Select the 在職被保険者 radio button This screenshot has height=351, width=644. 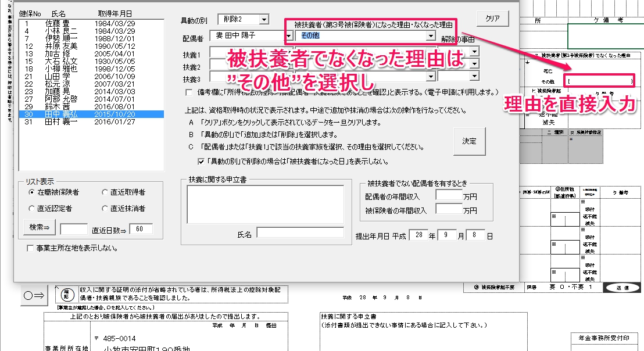click(31, 192)
